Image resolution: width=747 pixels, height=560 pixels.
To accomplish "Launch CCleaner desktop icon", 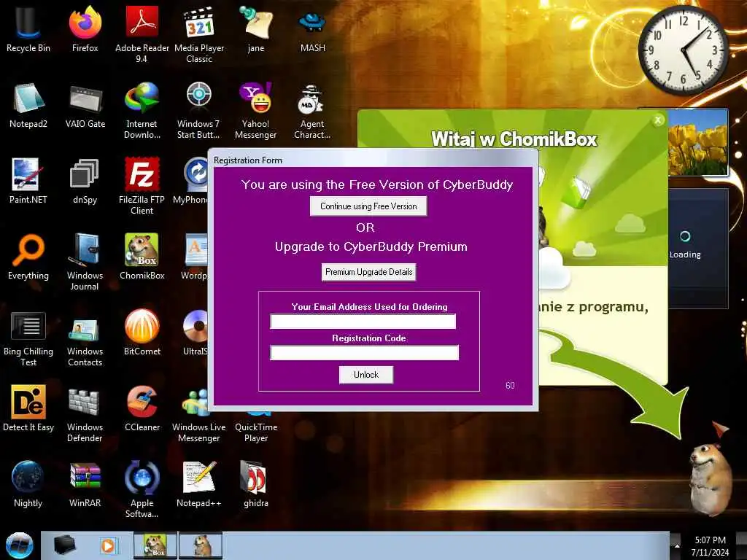I will click(142, 408).
